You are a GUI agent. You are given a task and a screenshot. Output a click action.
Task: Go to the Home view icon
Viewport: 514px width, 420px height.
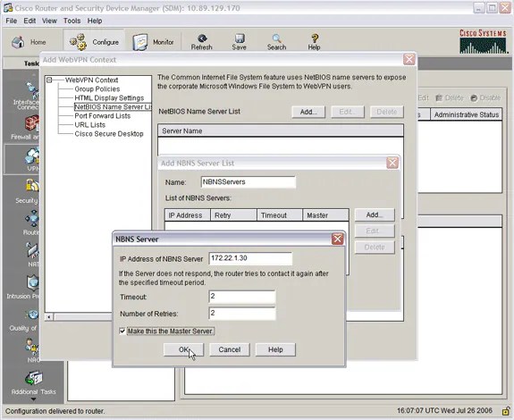click(19, 42)
